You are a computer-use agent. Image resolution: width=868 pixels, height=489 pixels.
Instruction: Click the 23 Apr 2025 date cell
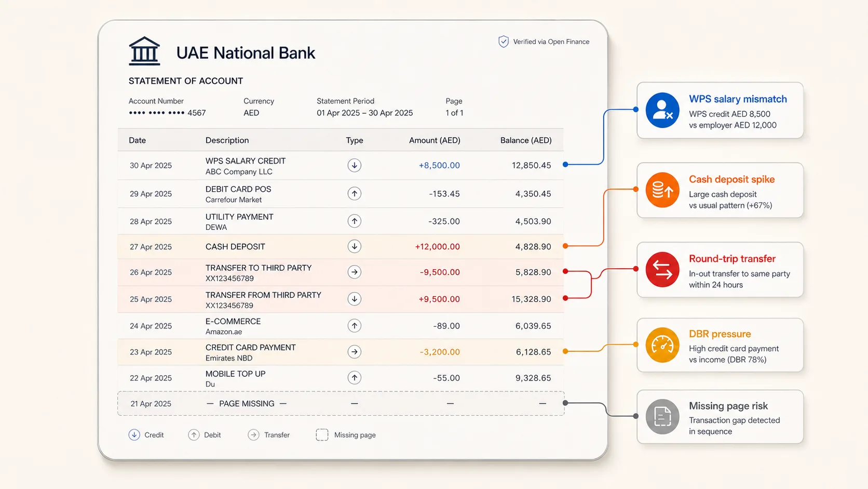[x=151, y=352]
